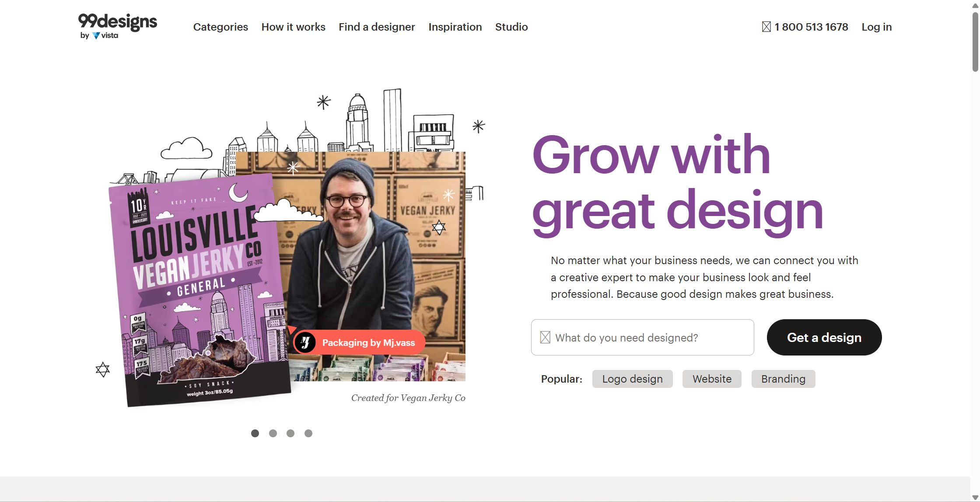Select the third carousel dot
Viewport: 980px width, 502px height.
tap(290, 433)
